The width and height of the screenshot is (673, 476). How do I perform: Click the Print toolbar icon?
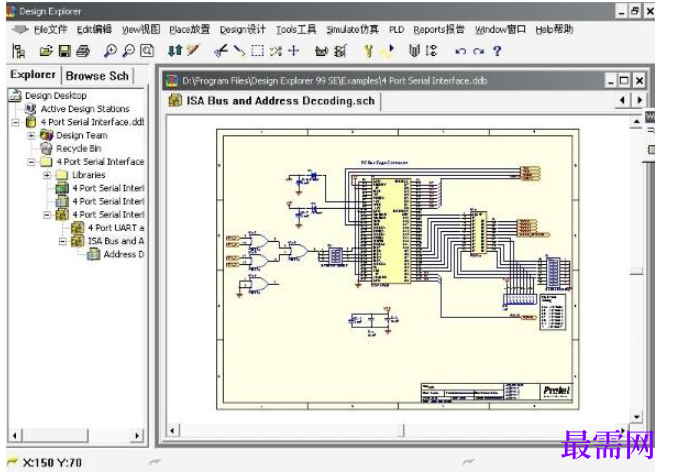(83, 51)
